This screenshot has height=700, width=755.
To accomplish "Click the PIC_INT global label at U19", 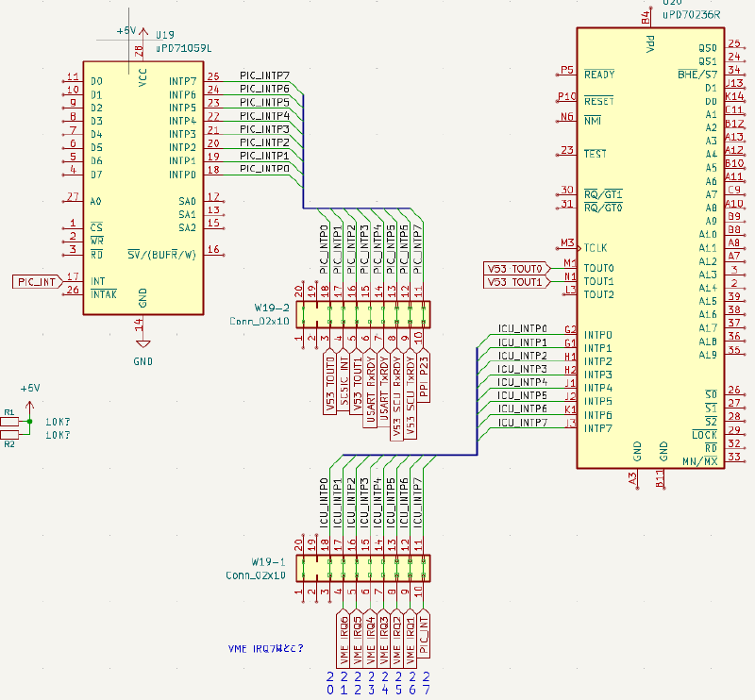I will (38, 280).
